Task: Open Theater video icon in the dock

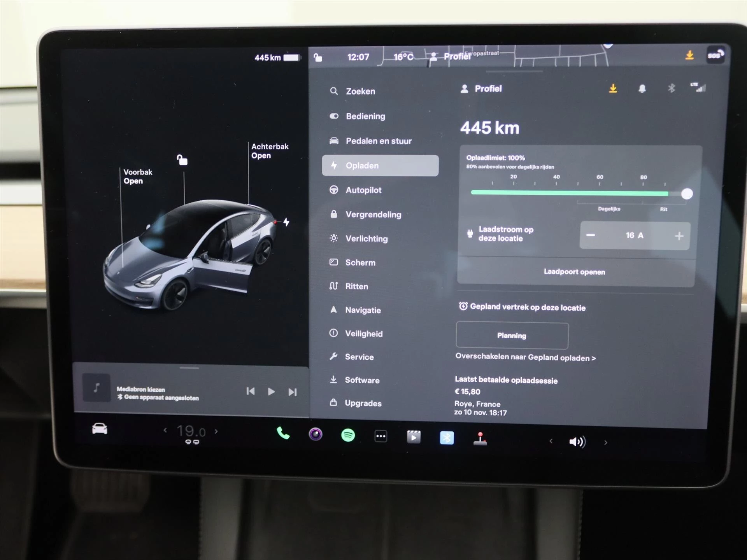Action: click(x=414, y=436)
